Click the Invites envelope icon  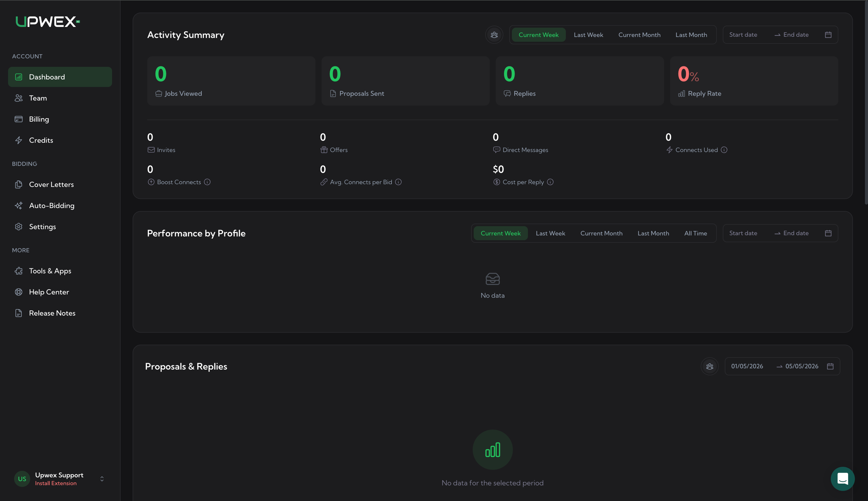151,150
